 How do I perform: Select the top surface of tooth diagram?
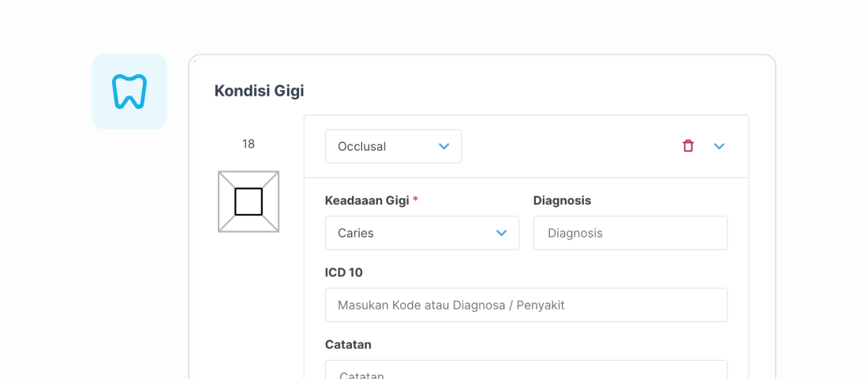coord(249,179)
